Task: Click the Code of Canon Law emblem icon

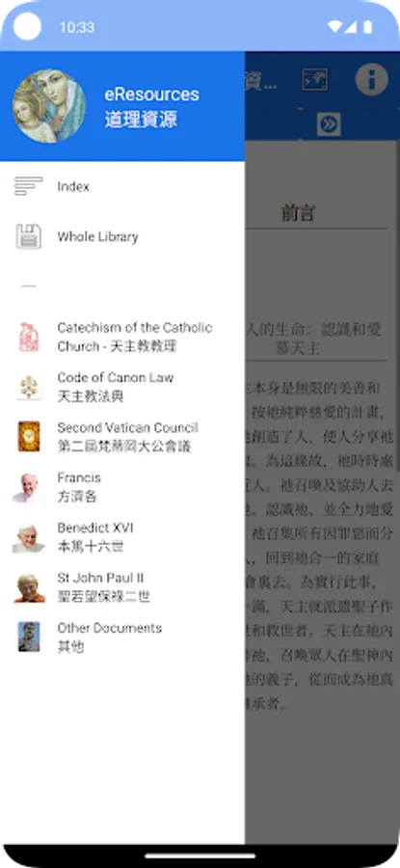Action: 28,387
